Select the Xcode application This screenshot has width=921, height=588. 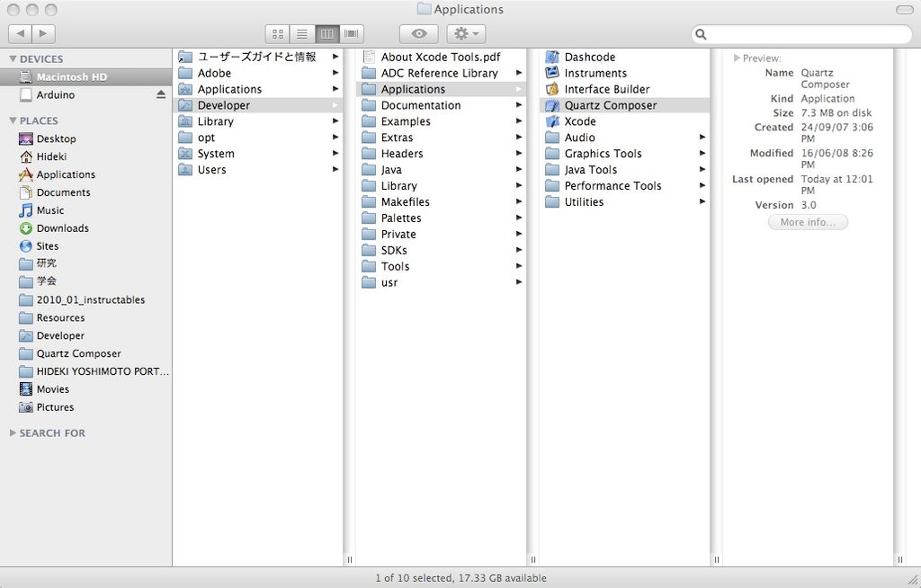point(625,121)
